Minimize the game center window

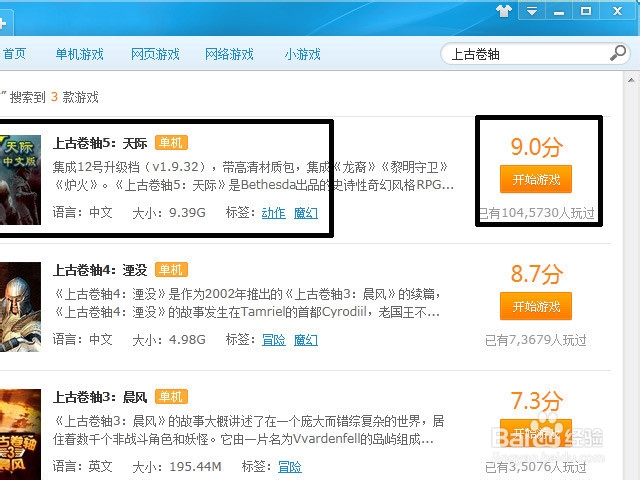tap(558, 11)
